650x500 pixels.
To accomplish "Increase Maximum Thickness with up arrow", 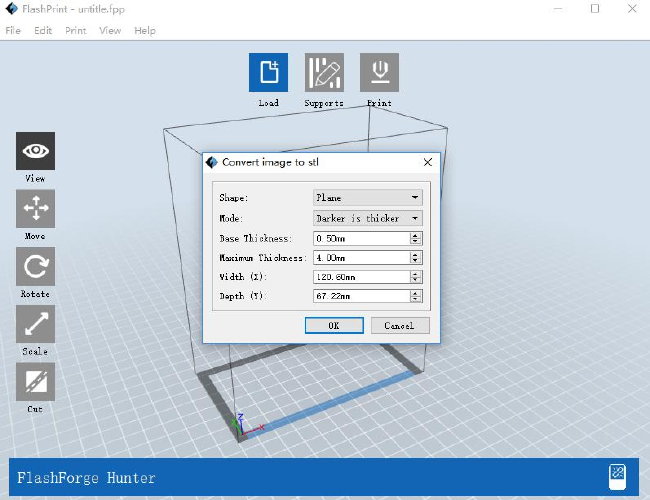I will pyautogui.click(x=415, y=254).
